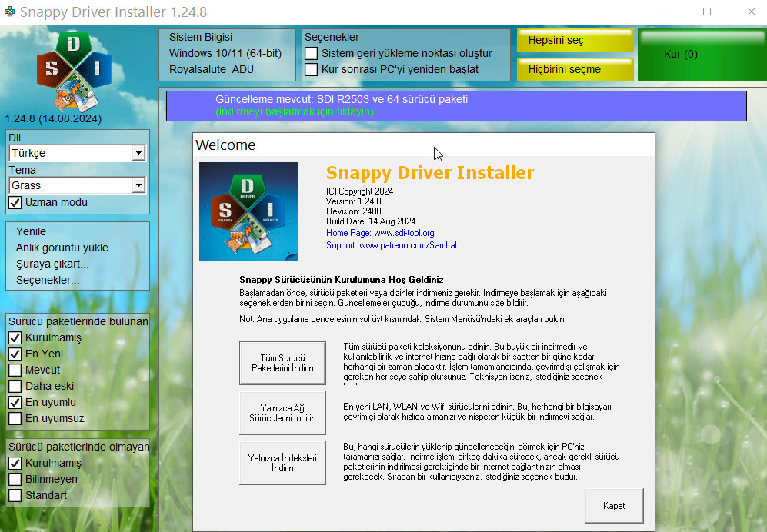Open 'Anlık görüntü yükle...' menu entry
Image resolution: width=767 pixels, height=532 pixels.
click(x=66, y=248)
